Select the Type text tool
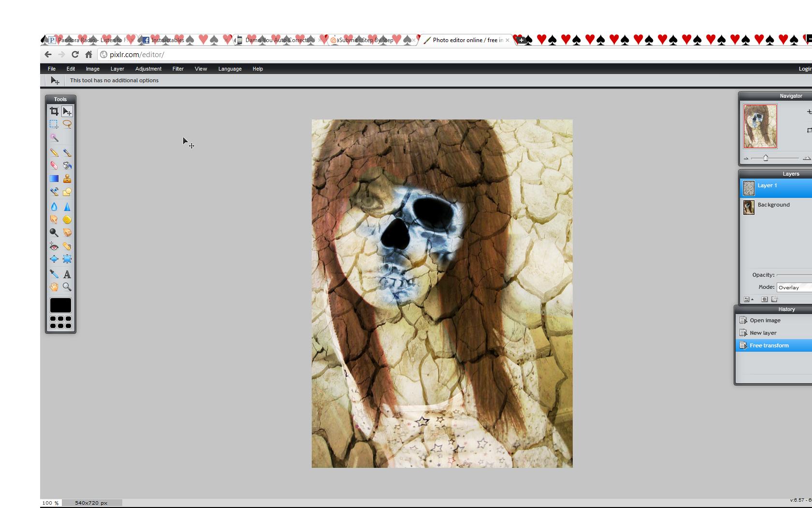The image size is (812, 508). click(x=67, y=274)
